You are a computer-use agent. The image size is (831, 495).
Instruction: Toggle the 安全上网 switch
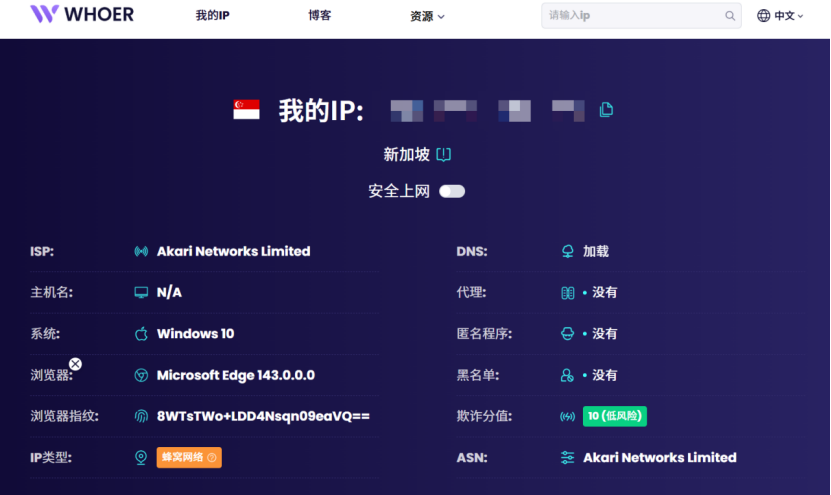click(452, 191)
